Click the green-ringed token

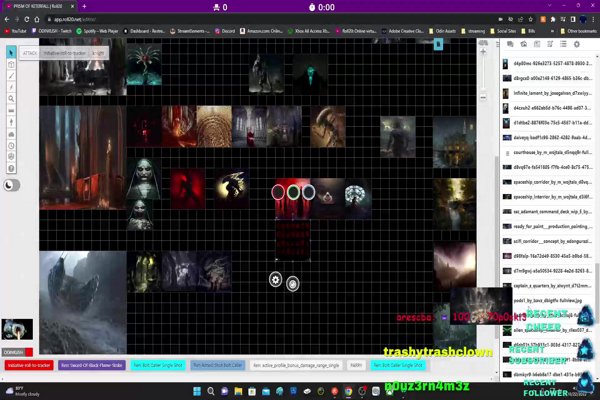point(293,192)
